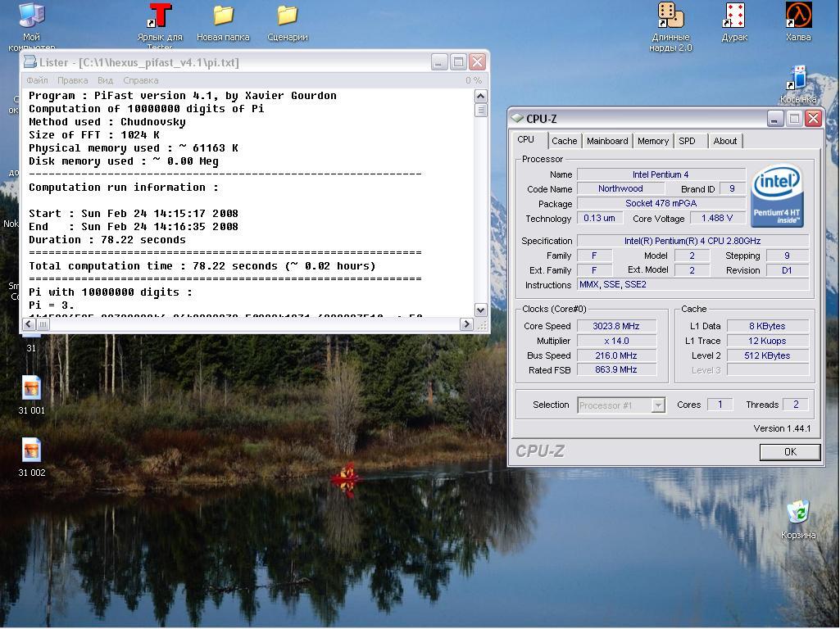Open the Правка menu in Lister

(72, 80)
